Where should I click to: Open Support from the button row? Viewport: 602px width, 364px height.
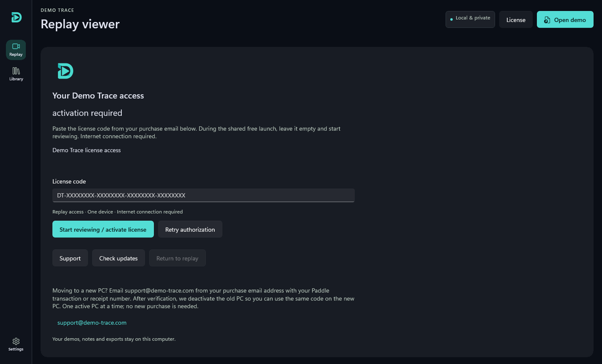pos(70,258)
